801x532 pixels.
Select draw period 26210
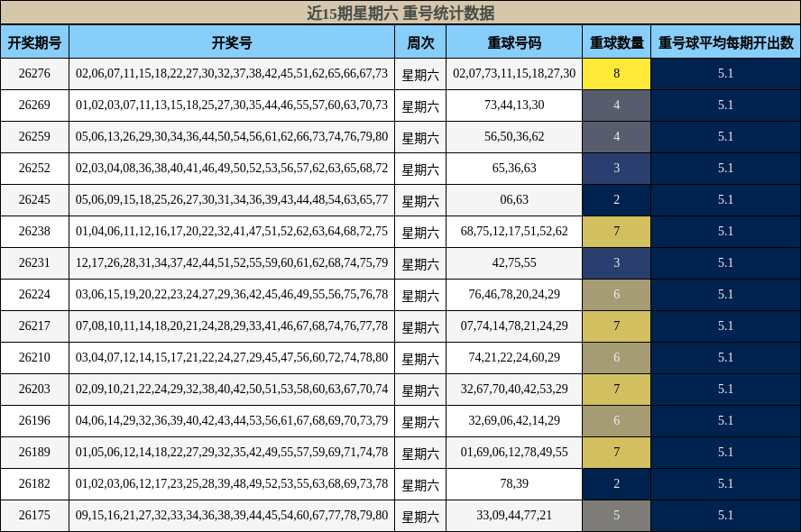[35, 357]
